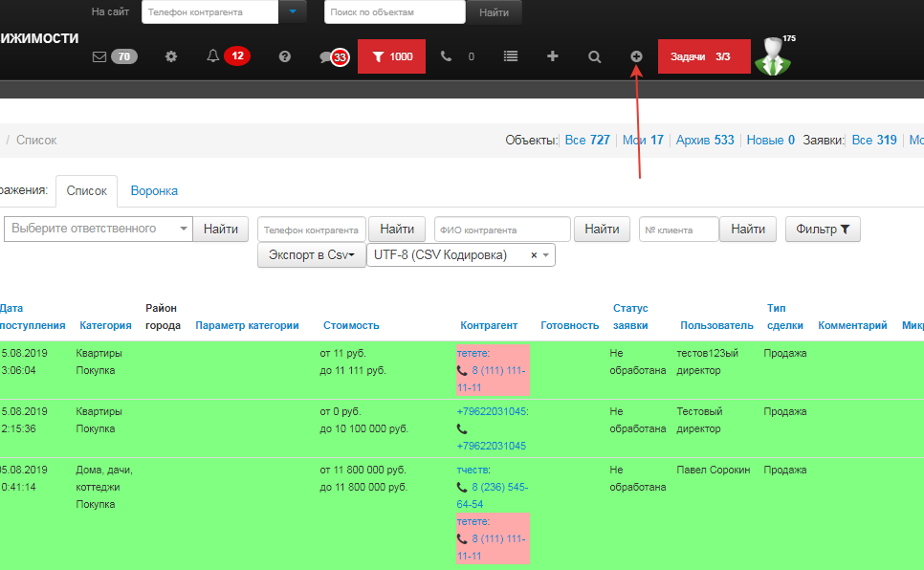The image size is (924, 570).
Task: Open the list view icon in top bar
Action: click(x=511, y=56)
